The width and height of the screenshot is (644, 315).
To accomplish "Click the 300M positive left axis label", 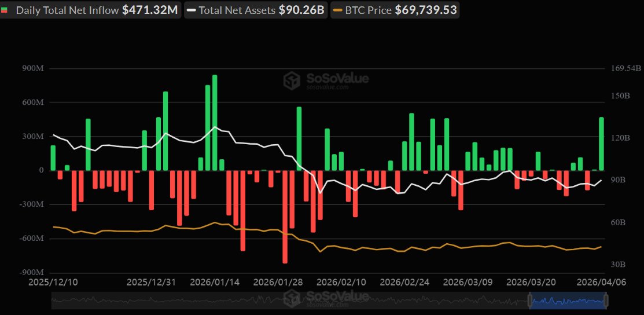I will point(34,137).
